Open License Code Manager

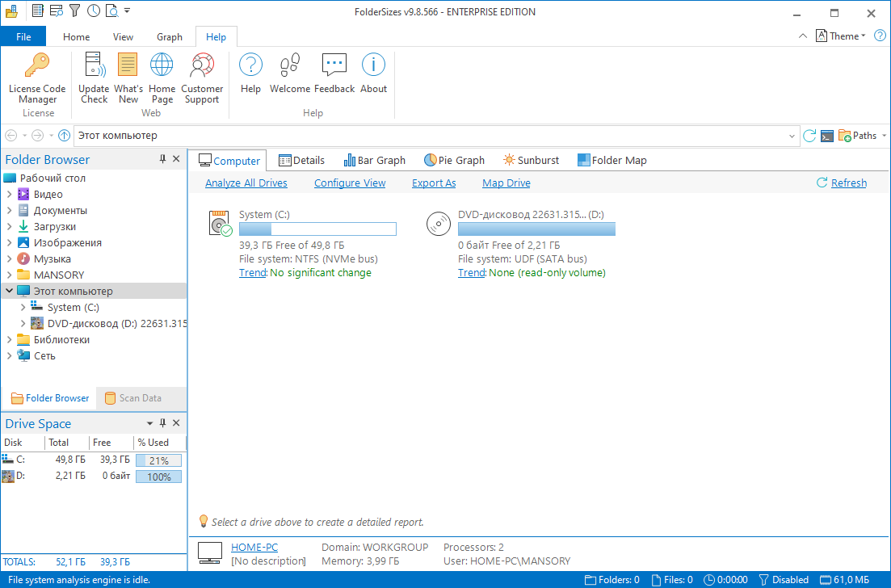37,78
